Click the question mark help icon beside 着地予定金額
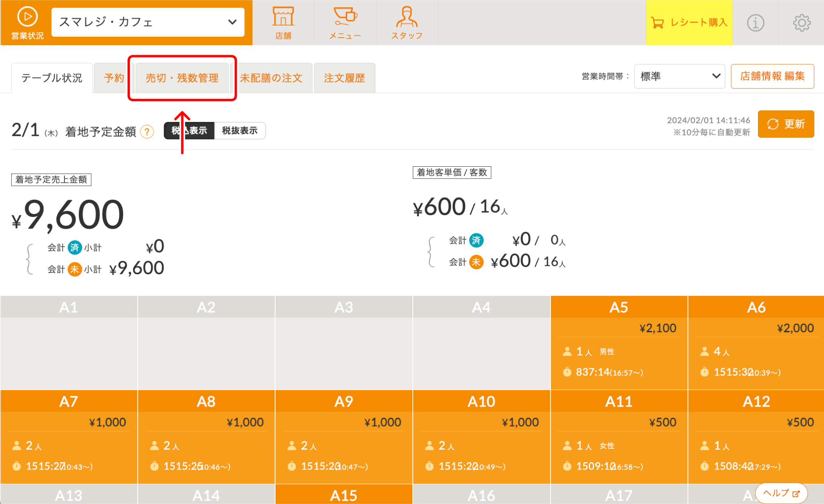Viewport: 824px width, 504px height. (147, 131)
